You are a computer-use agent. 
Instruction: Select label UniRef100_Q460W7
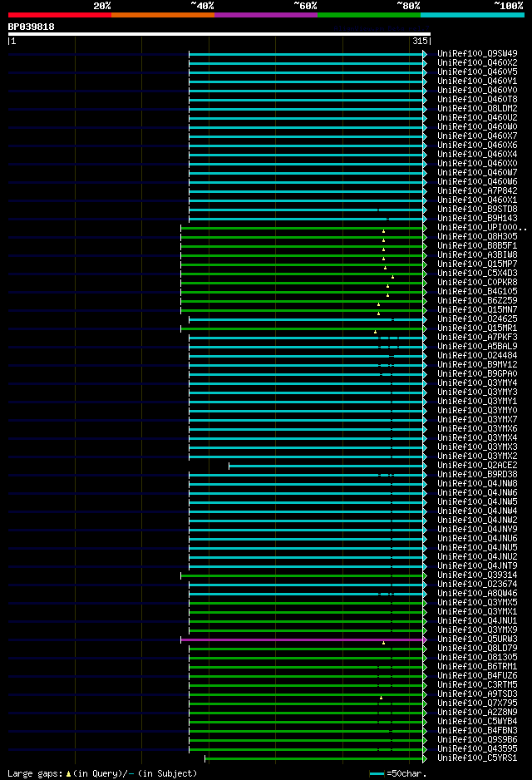point(477,173)
